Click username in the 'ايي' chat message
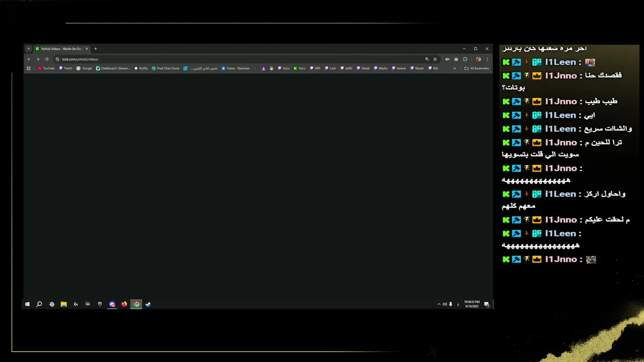Image resolution: width=644 pixels, height=362 pixels. (560, 116)
